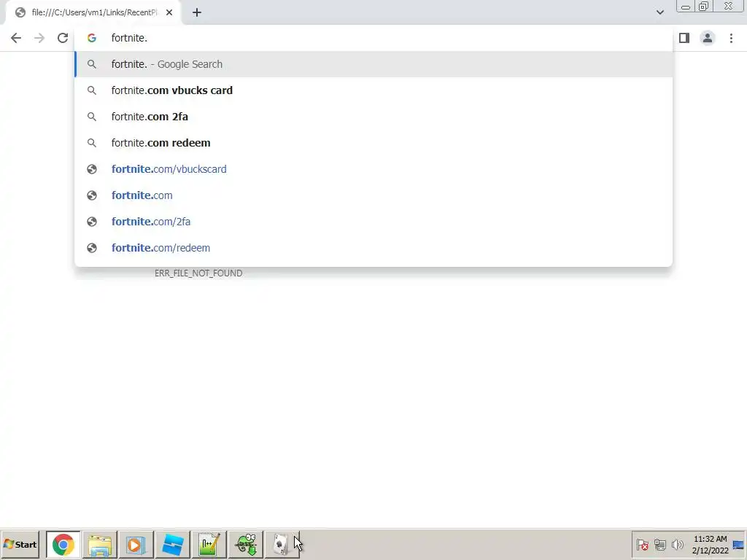Open Chrome's three-dot menu
747x560 pixels.
tap(731, 38)
